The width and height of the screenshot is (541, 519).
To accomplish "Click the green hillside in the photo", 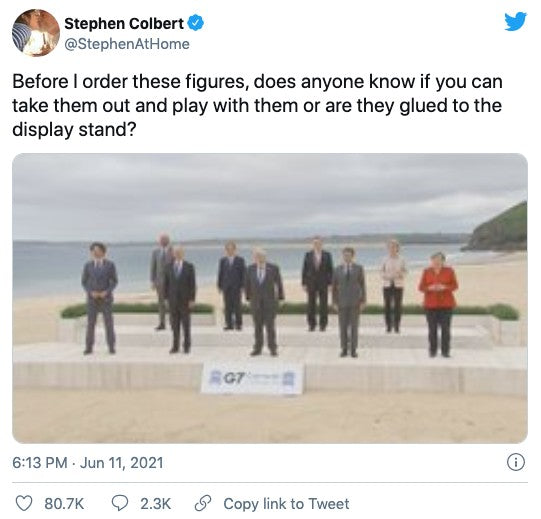I will (499, 228).
